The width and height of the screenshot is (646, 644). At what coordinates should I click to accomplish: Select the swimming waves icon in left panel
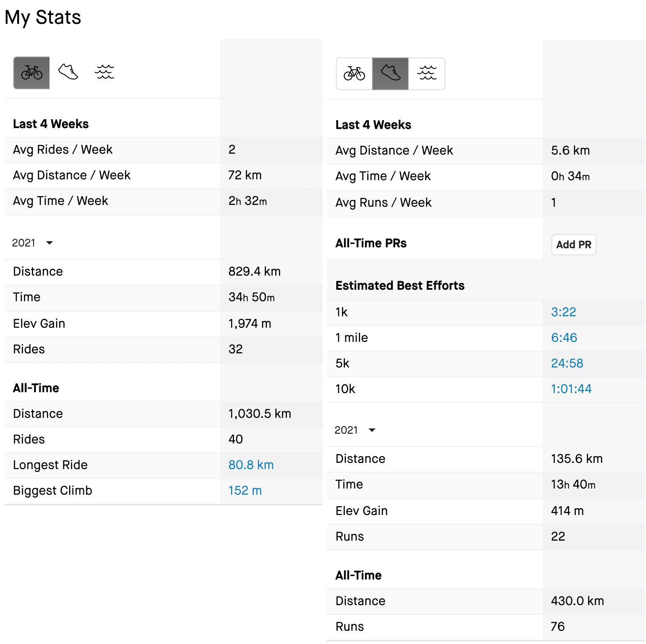[104, 72]
